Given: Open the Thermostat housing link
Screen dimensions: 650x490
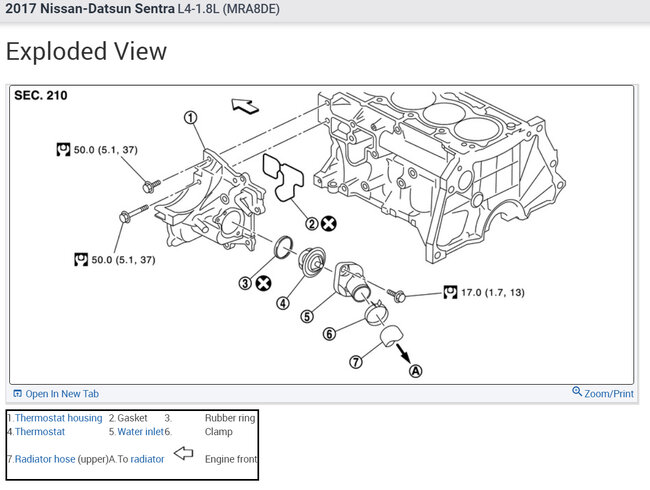Looking at the screenshot, I should tap(58, 418).
